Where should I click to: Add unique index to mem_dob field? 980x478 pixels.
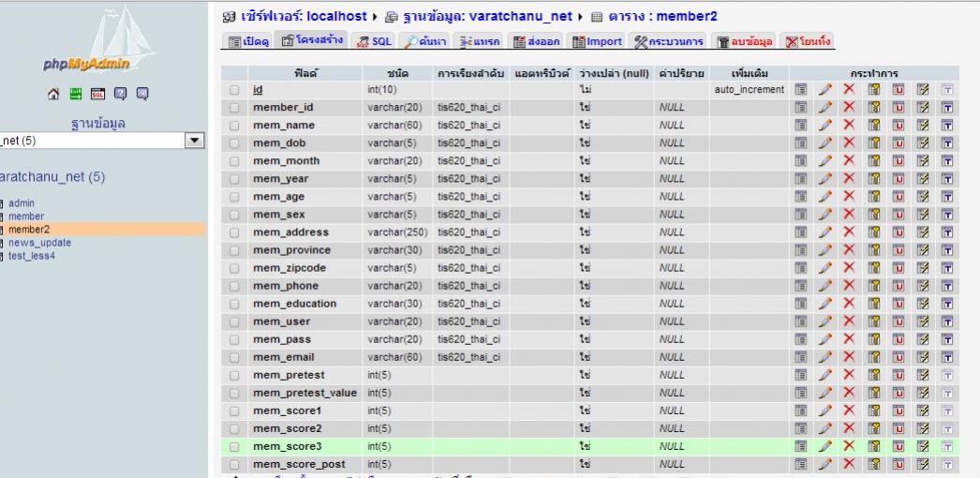click(x=898, y=143)
